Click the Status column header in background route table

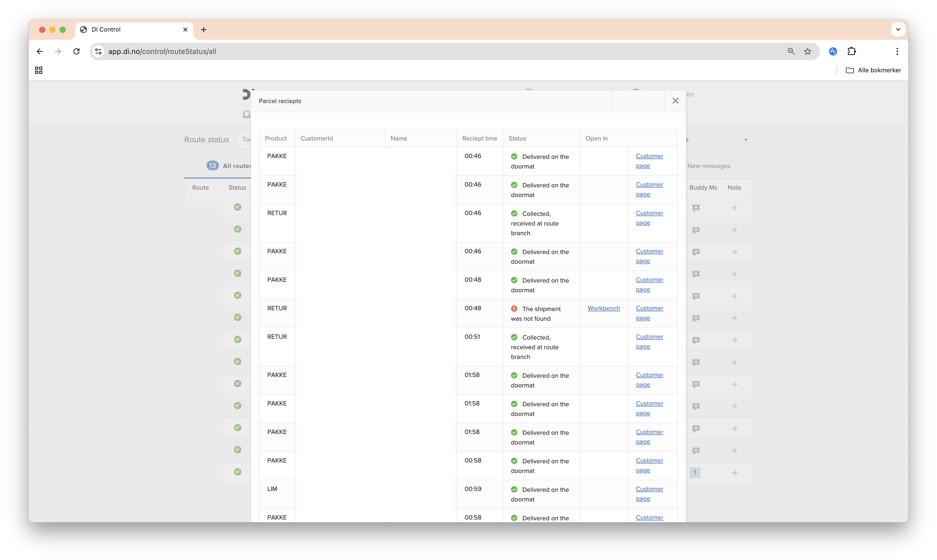coord(237,188)
